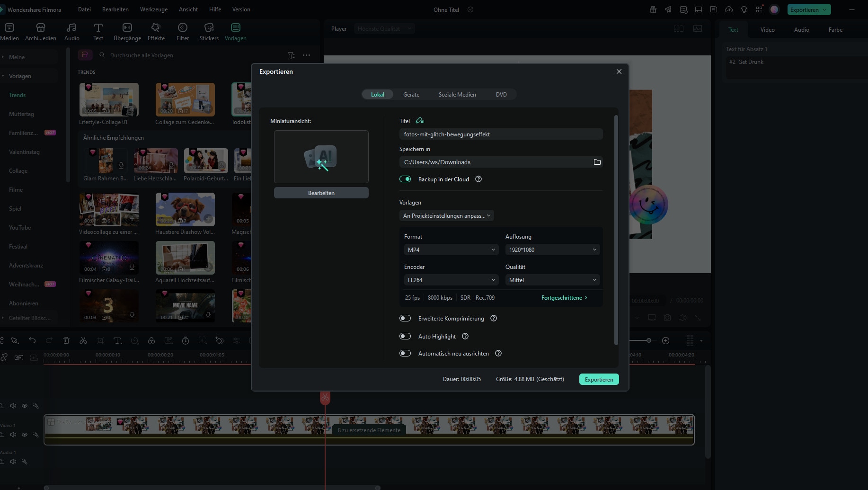868x490 pixels.
Task: Switch to the Geräte export tab
Action: [x=411, y=95]
